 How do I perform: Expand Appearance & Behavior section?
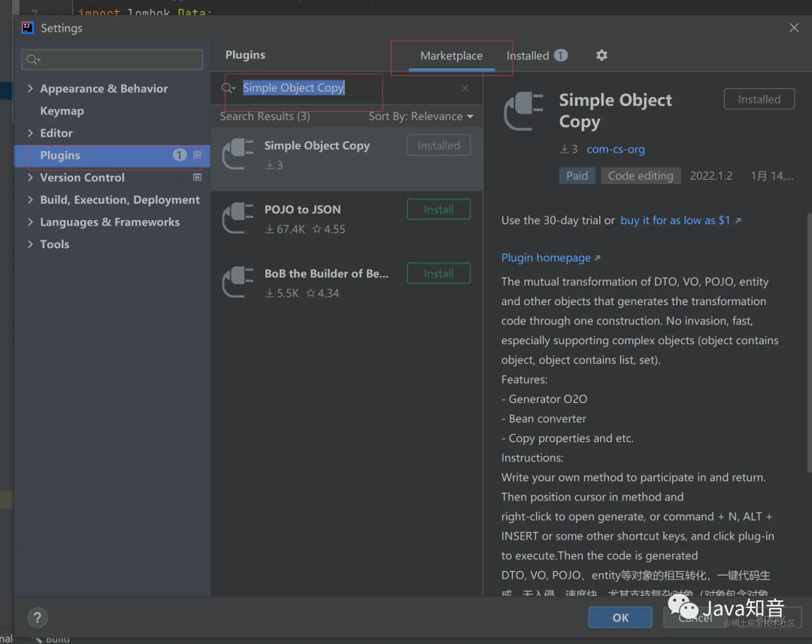pyautogui.click(x=30, y=89)
